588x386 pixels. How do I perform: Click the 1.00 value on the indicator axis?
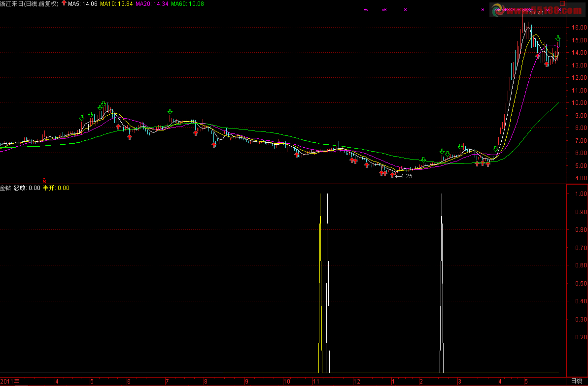point(581,194)
